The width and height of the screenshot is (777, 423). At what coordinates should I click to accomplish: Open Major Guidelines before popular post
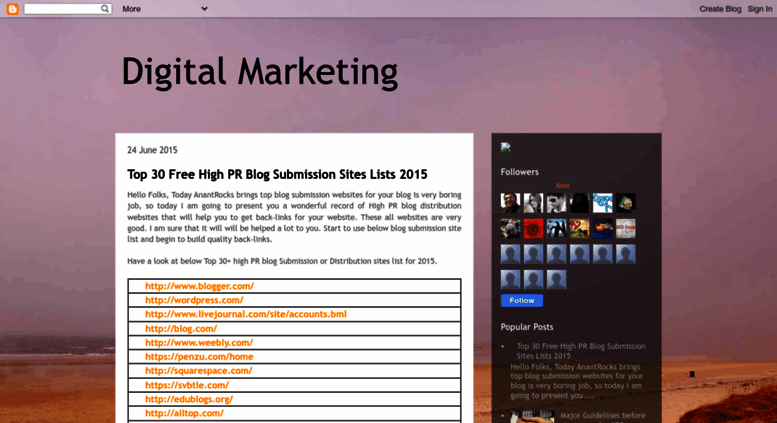coord(603,416)
